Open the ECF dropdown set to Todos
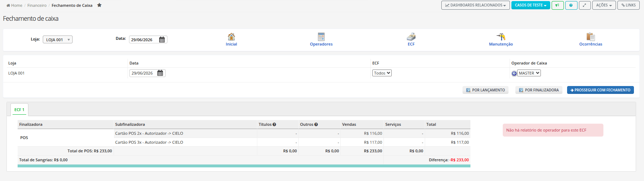 [382, 73]
